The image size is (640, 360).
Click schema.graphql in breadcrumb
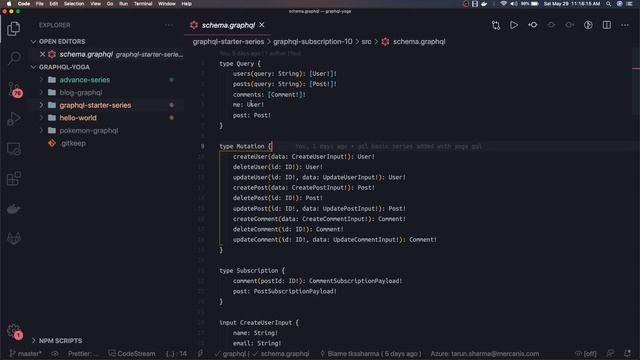[419, 42]
